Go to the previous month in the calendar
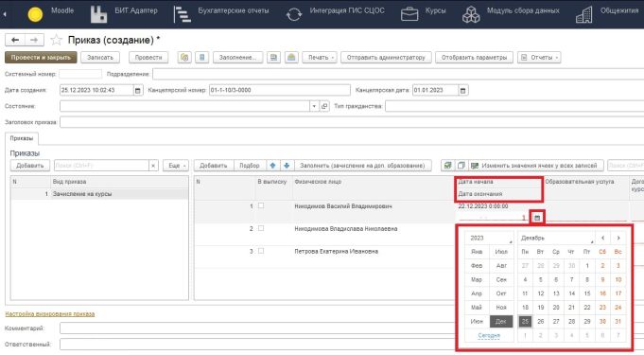 click(x=603, y=239)
